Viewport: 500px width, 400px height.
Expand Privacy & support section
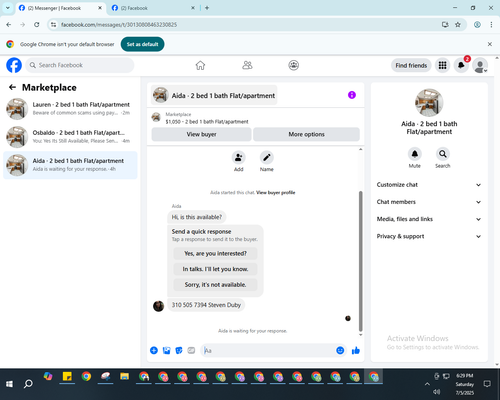coord(429,236)
